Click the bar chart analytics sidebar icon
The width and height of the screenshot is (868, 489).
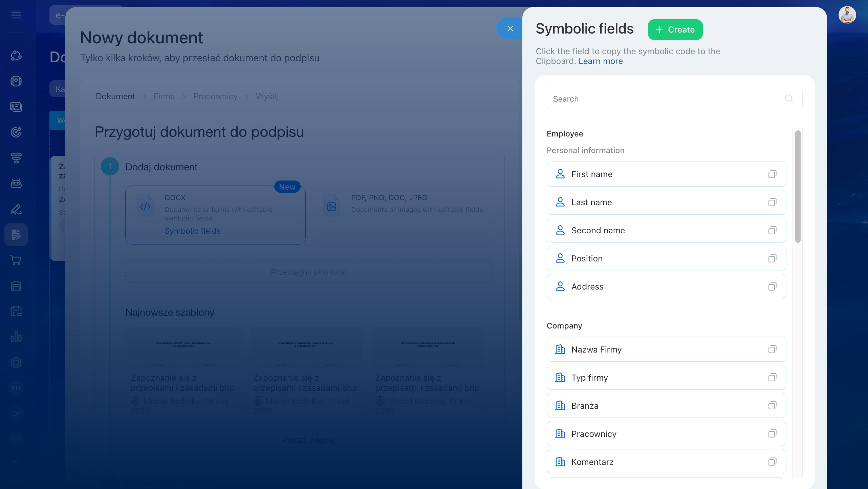point(16,337)
